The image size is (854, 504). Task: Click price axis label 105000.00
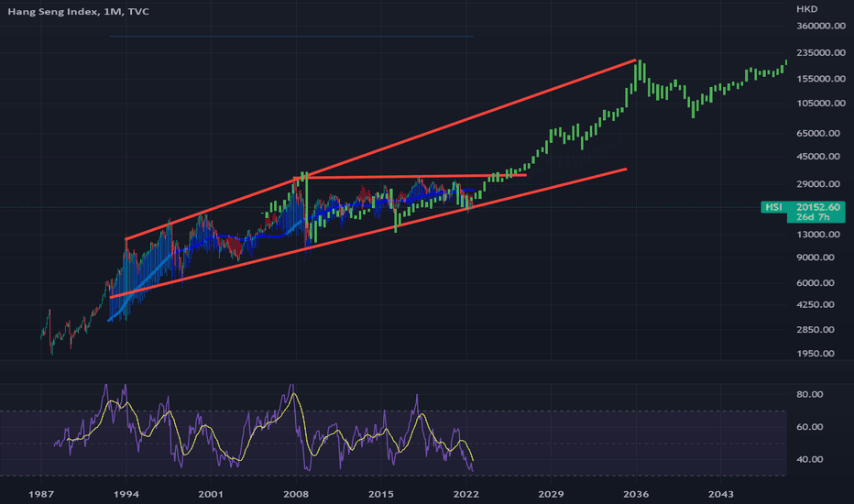(821, 103)
